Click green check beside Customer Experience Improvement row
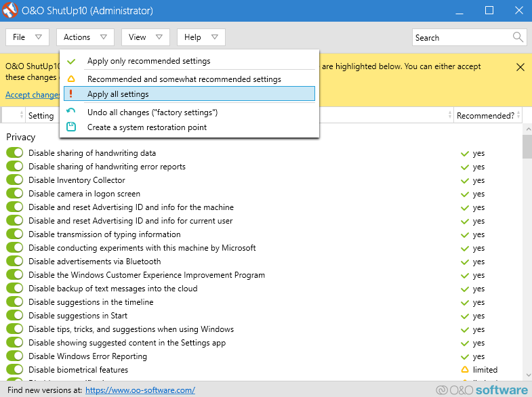 [x=465, y=276]
